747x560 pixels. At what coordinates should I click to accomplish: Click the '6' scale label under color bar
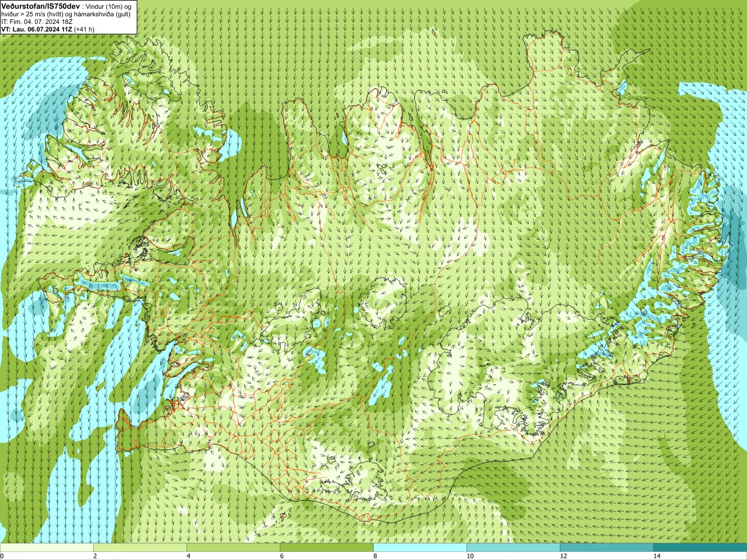pyautogui.click(x=282, y=556)
